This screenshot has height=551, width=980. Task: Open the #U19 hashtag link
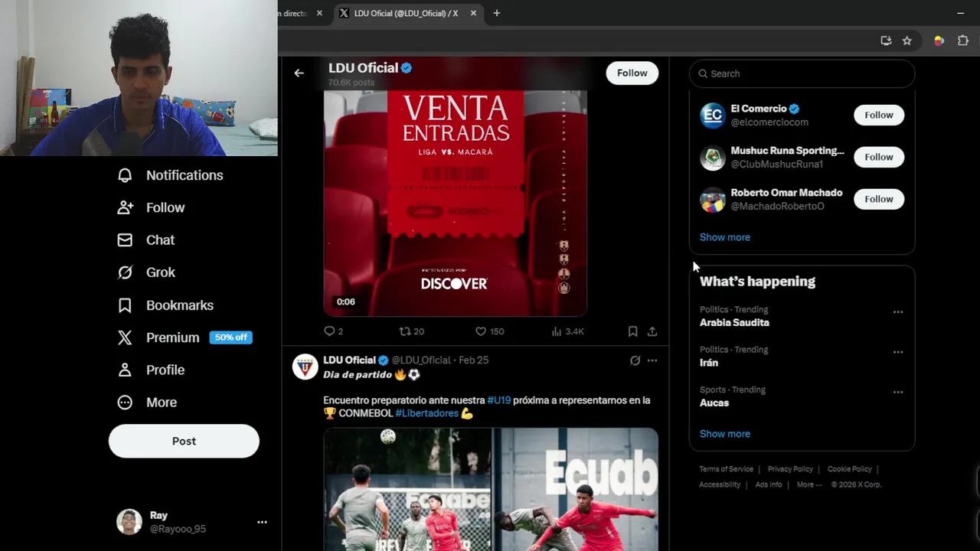click(498, 400)
